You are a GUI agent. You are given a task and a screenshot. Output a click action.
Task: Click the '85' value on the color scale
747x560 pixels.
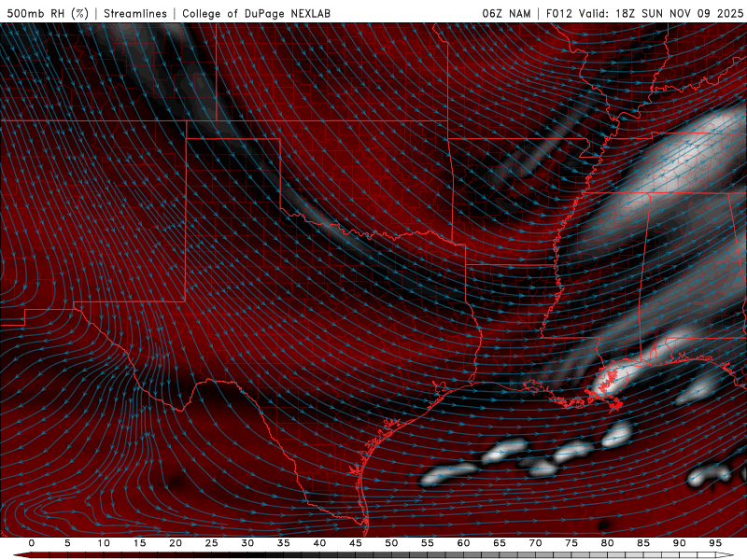(643, 543)
